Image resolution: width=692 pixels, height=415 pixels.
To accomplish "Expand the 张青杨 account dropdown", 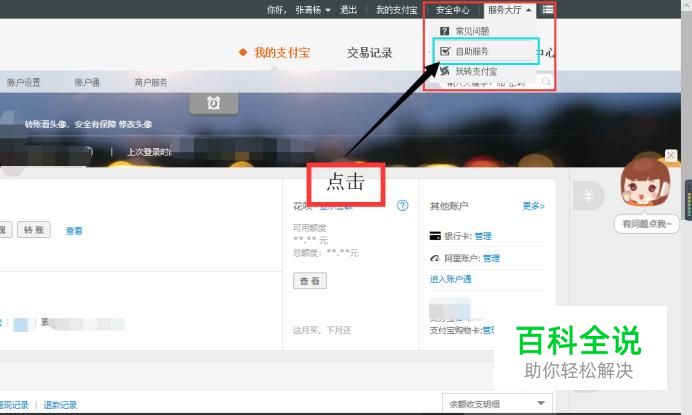I will [x=313, y=10].
